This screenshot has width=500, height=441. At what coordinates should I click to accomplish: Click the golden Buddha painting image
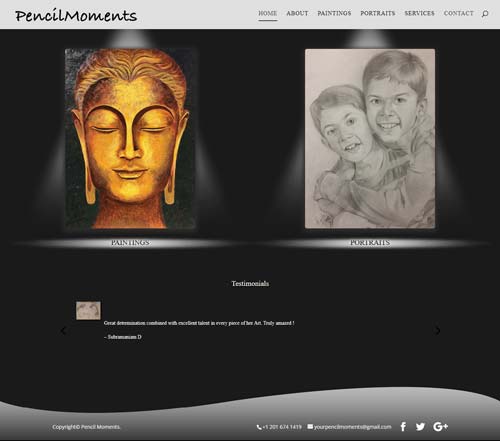pyautogui.click(x=130, y=139)
